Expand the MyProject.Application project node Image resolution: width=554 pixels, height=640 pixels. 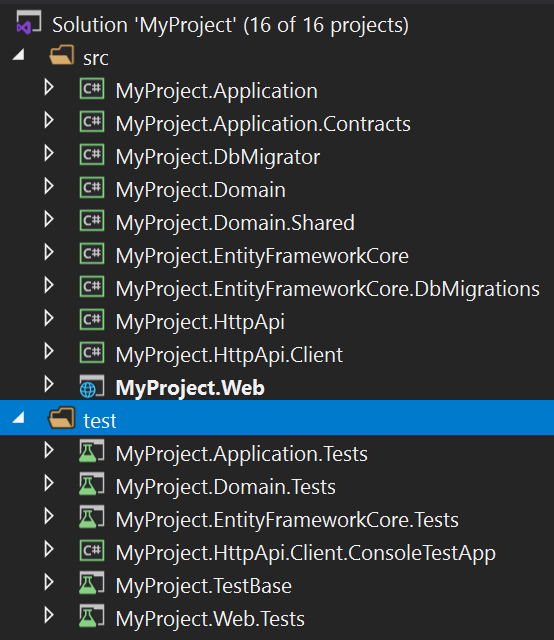(x=49, y=87)
